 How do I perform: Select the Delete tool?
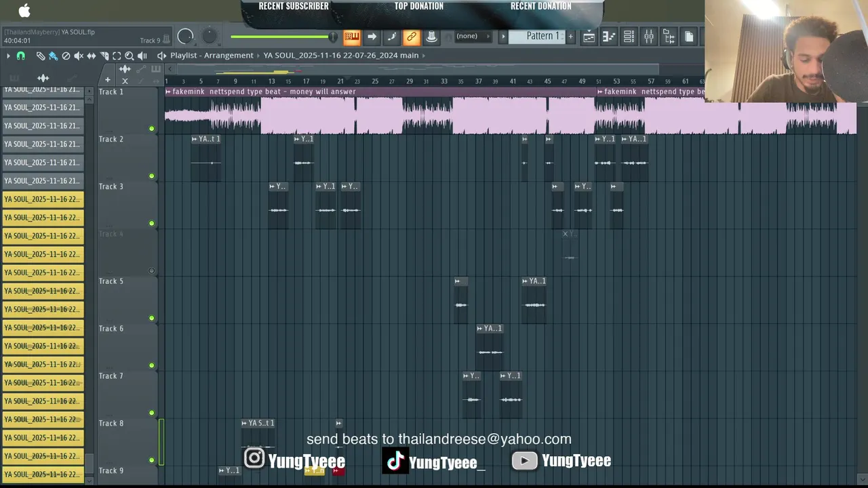pyautogui.click(x=66, y=56)
